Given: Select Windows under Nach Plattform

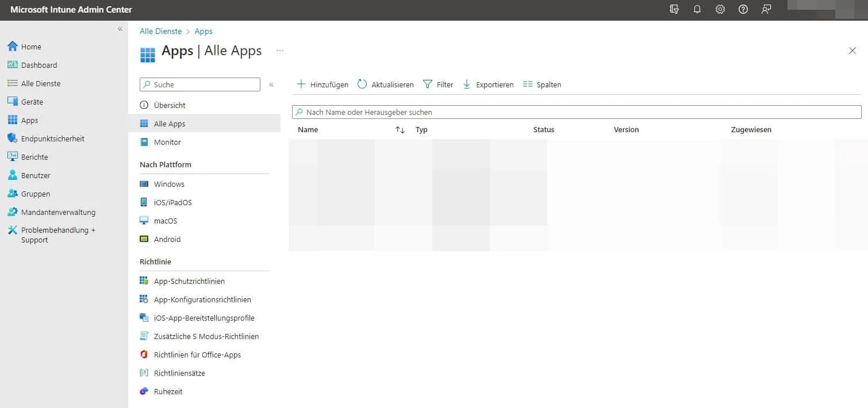Looking at the screenshot, I should point(169,184).
